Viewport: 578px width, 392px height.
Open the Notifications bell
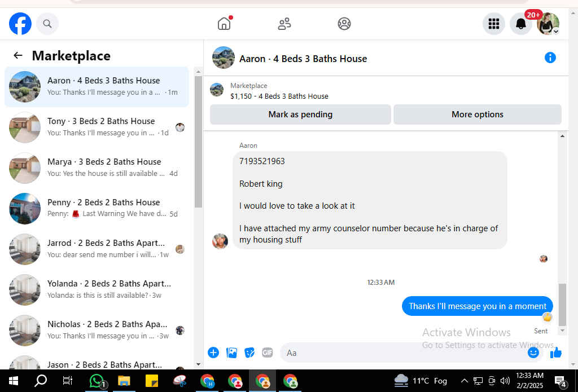[x=520, y=24]
